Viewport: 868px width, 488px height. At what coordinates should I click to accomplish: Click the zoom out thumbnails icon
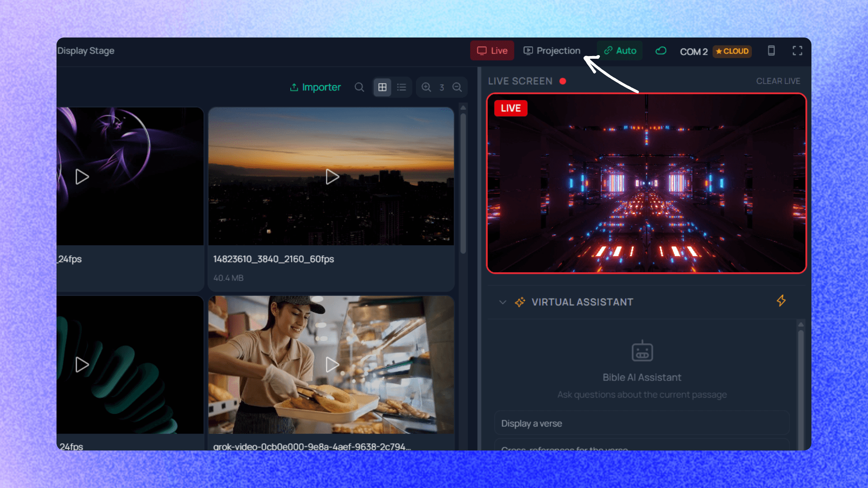[x=457, y=87]
